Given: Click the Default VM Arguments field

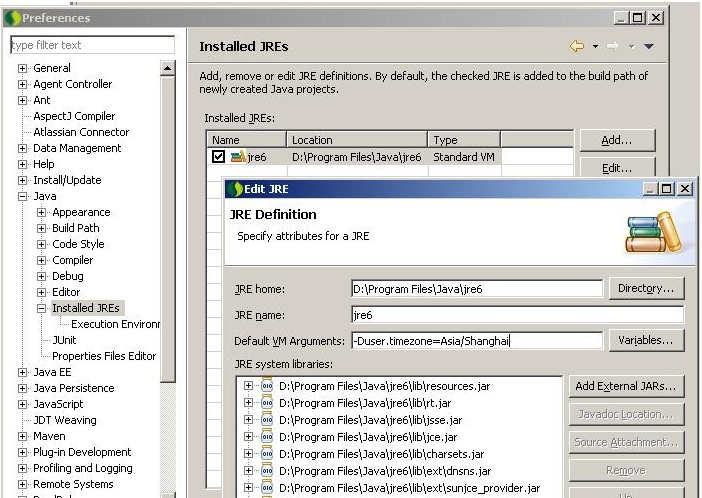Looking at the screenshot, I should [x=477, y=341].
